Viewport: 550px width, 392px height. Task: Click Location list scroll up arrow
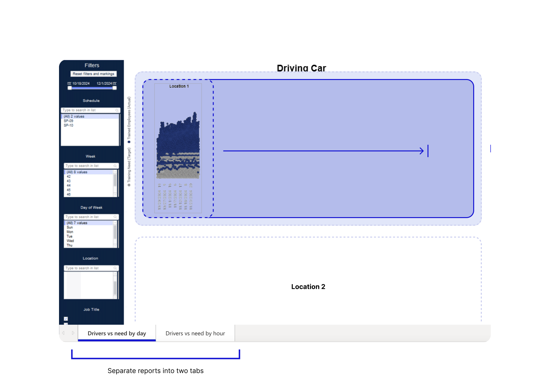pyautogui.click(x=115, y=274)
